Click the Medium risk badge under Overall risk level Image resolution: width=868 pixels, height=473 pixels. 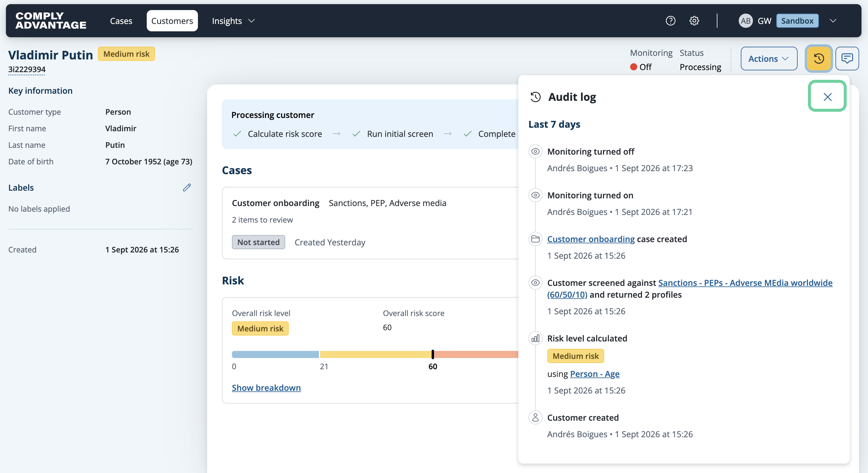click(x=260, y=328)
